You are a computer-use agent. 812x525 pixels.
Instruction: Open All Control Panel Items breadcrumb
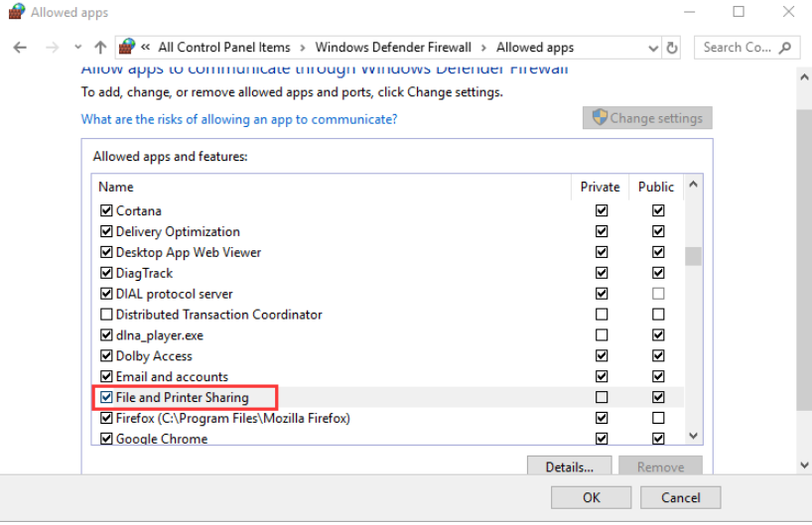224,47
